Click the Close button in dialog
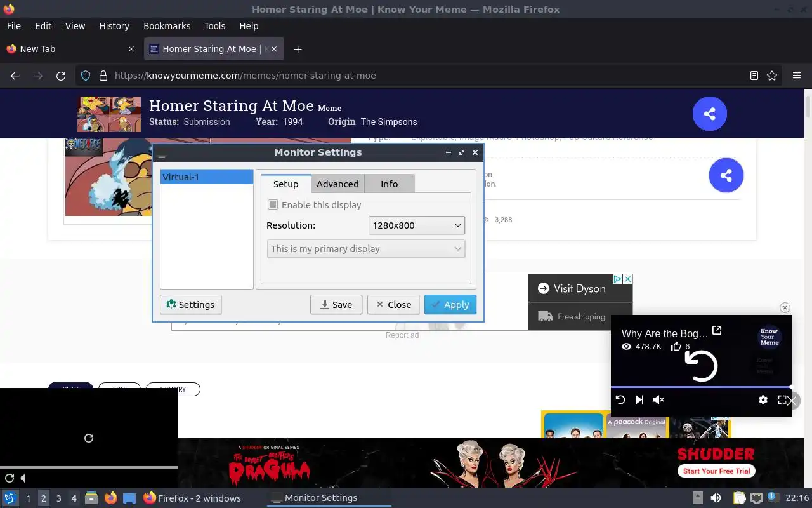 tap(393, 305)
